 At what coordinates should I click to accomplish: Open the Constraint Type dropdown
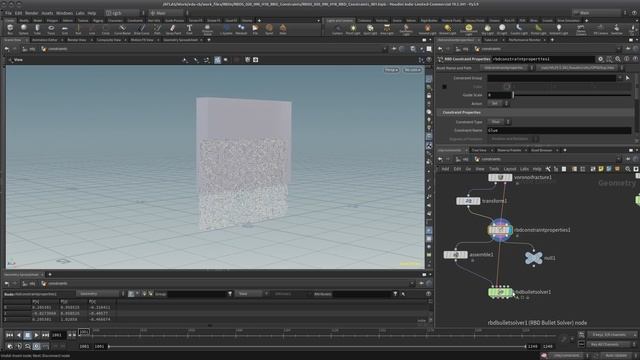pos(500,122)
